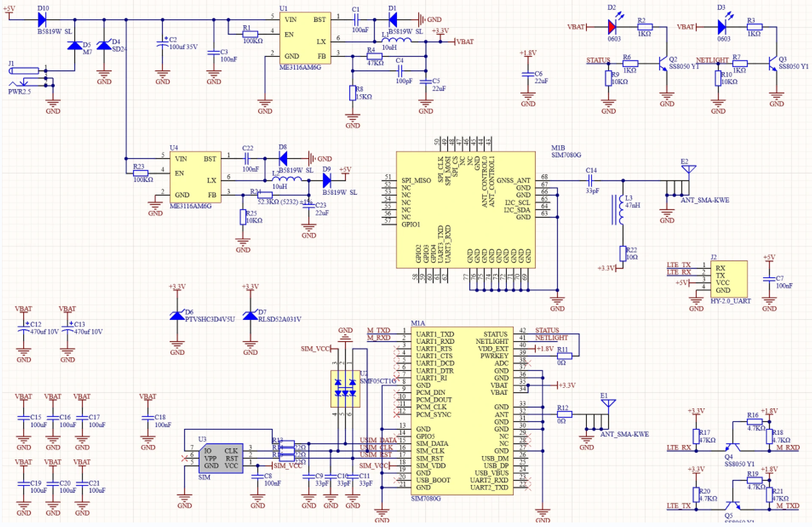Select the E2 antenna symbol

689,171
